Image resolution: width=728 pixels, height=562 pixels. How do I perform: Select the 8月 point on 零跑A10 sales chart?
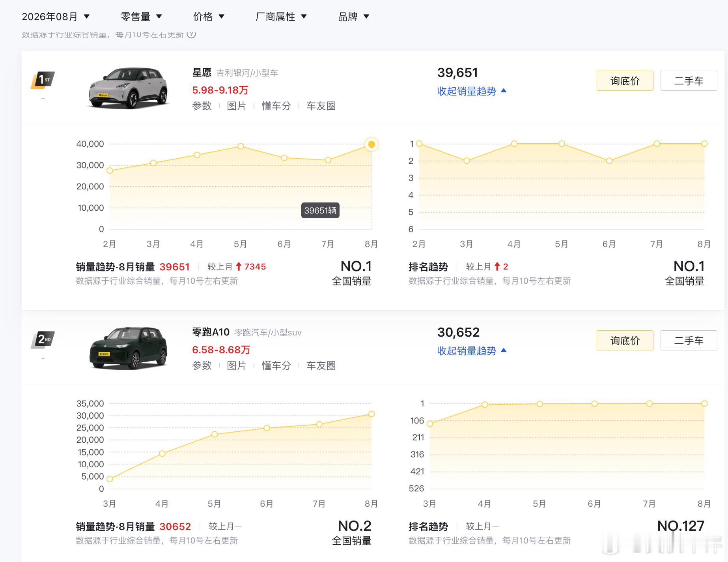[x=371, y=414]
